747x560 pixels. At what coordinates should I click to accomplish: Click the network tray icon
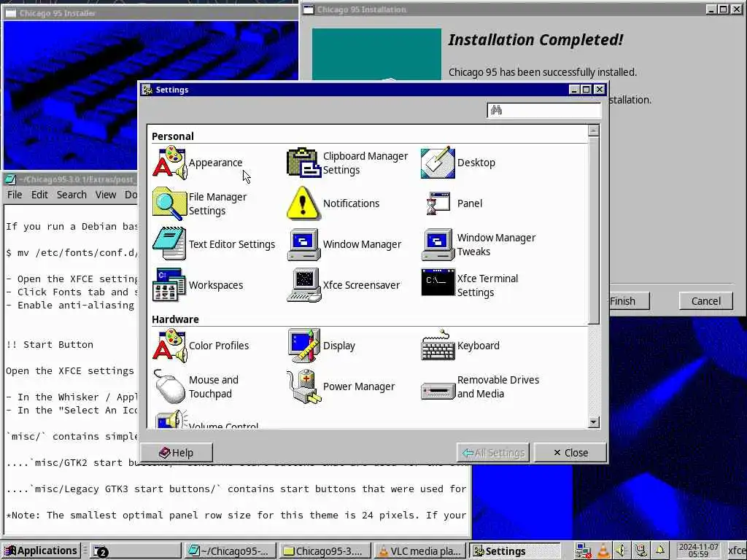[583, 551]
